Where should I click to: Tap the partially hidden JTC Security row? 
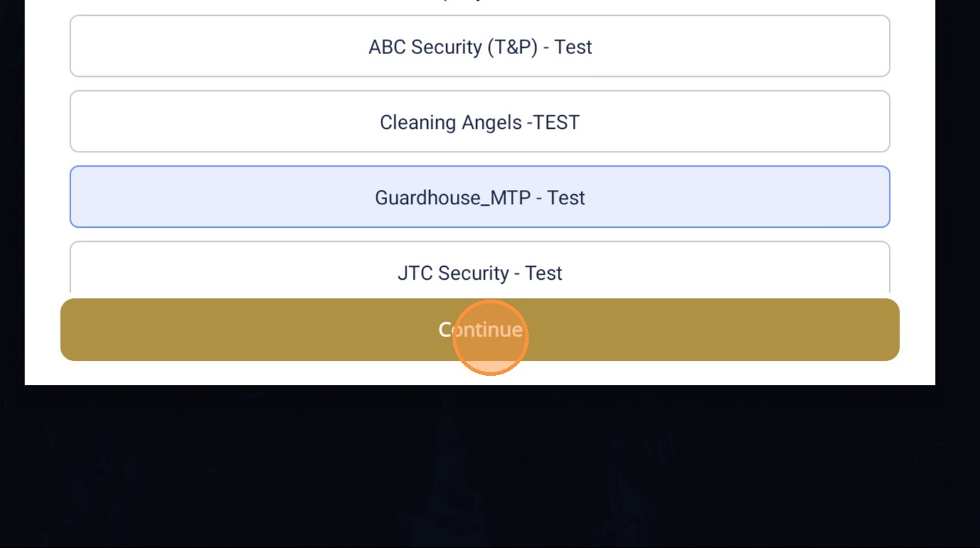[x=480, y=272]
